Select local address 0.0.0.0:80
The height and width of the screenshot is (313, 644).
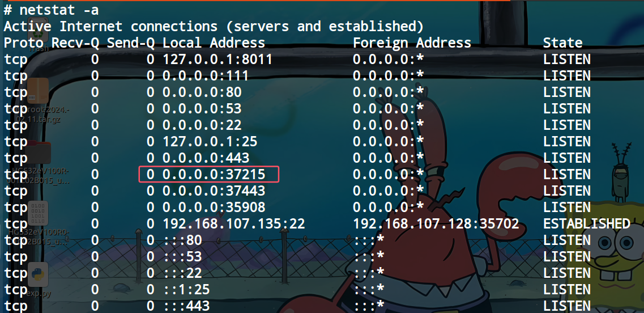pos(202,92)
